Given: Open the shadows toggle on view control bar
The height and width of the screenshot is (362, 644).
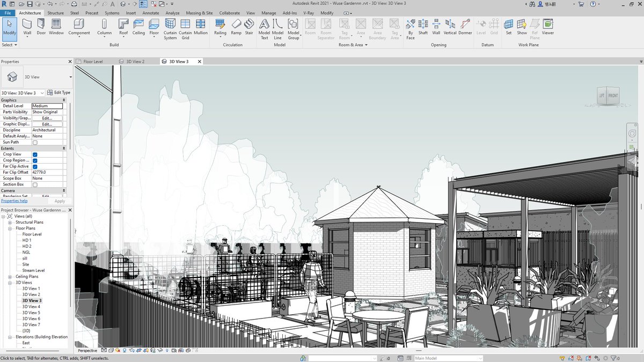Looking at the screenshot, I should coord(124,350).
